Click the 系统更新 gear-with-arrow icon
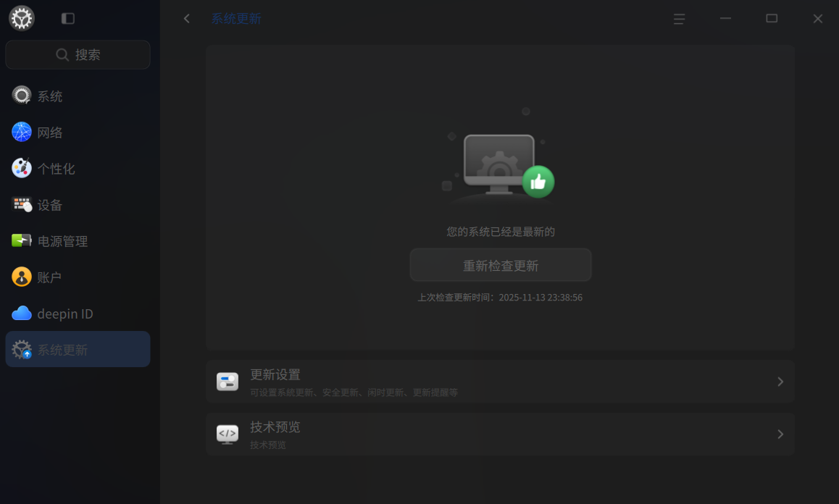 point(22,349)
